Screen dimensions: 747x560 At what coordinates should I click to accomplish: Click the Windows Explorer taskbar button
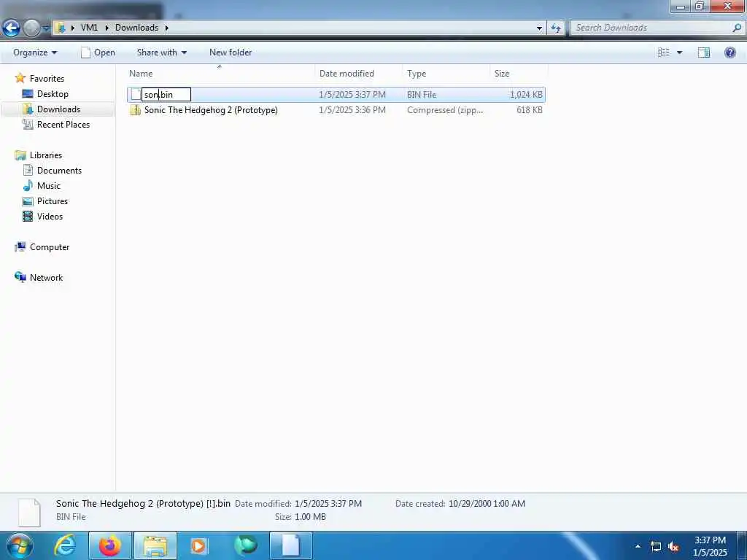pyautogui.click(x=155, y=545)
